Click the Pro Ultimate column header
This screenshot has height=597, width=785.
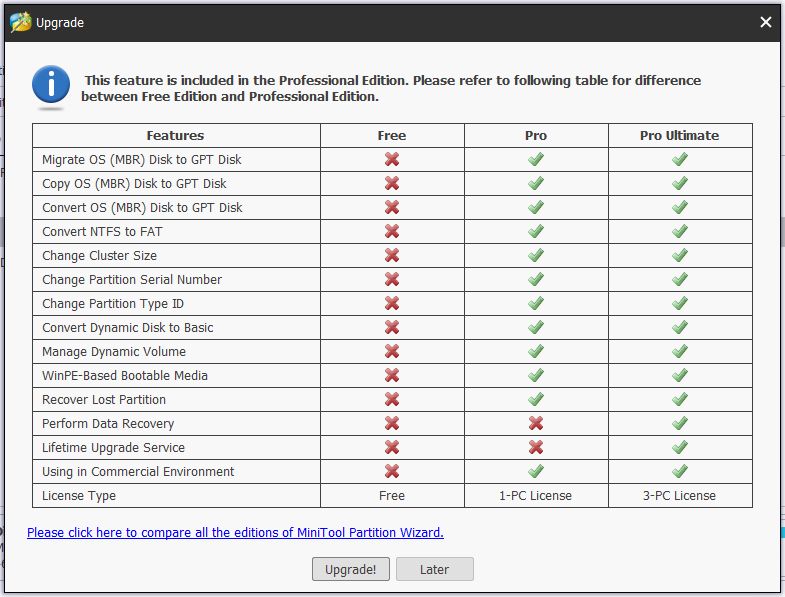(x=679, y=136)
